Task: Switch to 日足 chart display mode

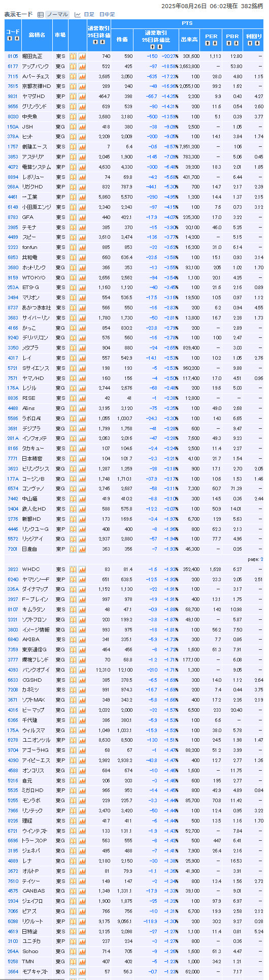Action: tap(89, 15)
